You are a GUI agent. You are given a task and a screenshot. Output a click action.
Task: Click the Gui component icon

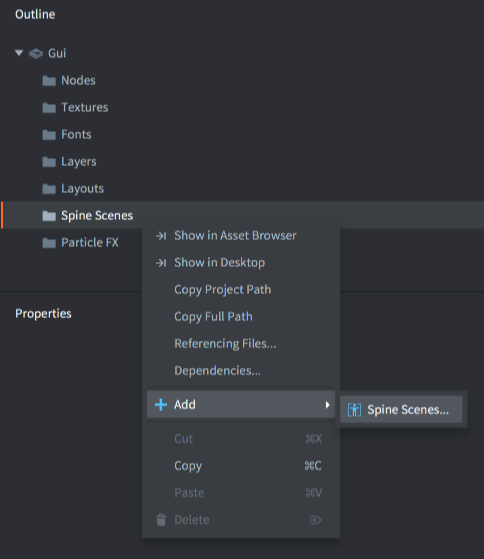click(x=36, y=53)
